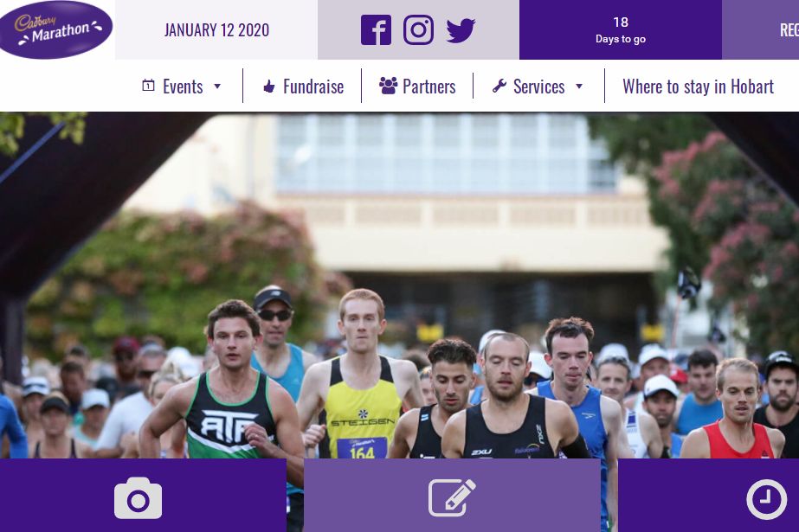
Task: Open the Events menu
Action: point(183,87)
